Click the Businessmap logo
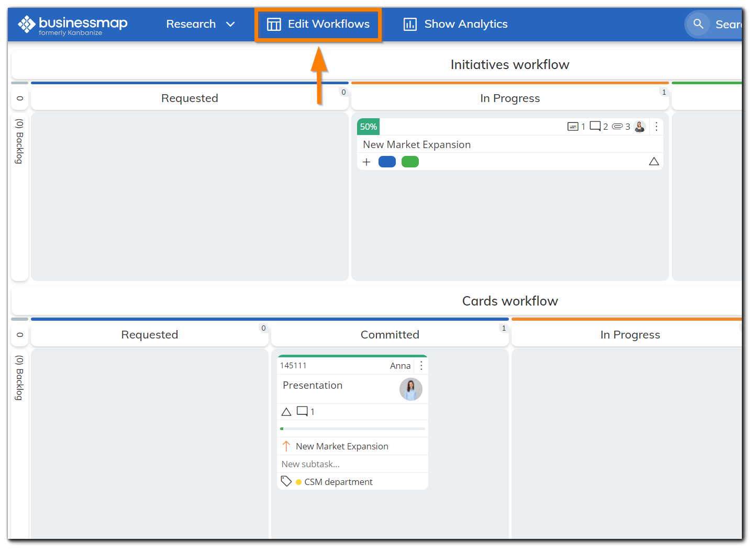 [73, 24]
